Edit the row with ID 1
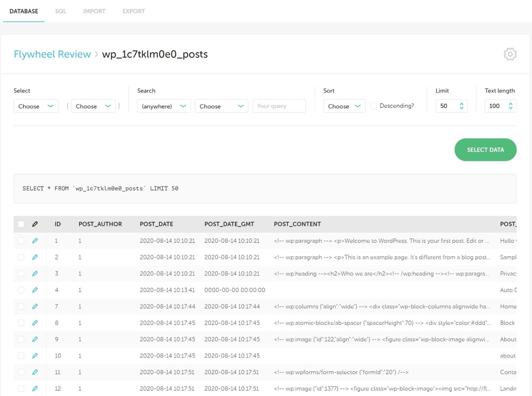532x396 pixels. (x=35, y=241)
